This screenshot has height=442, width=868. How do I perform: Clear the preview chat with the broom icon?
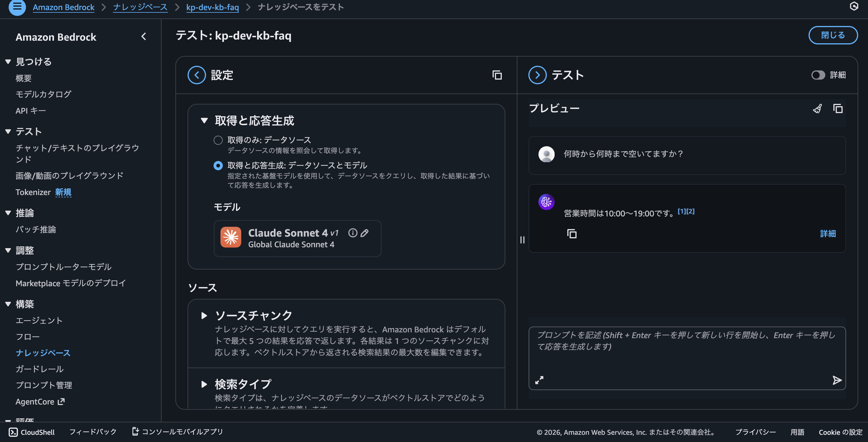tap(818, 108)
